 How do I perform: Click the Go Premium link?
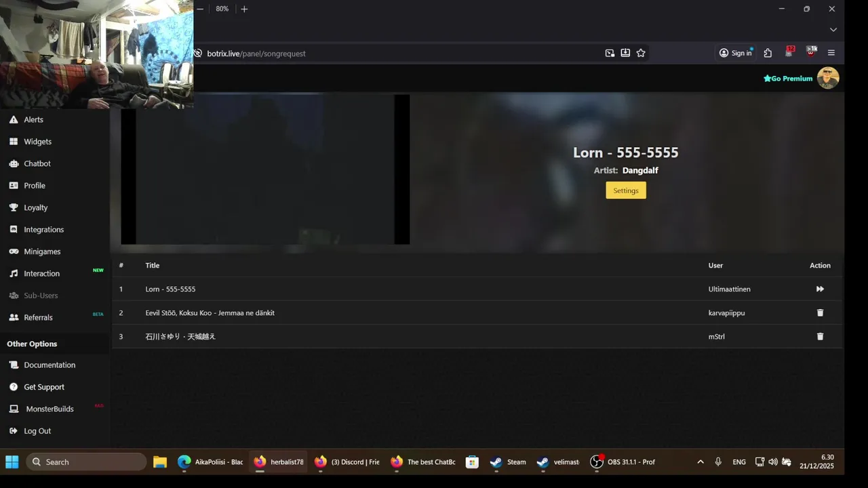pos(788,79)
